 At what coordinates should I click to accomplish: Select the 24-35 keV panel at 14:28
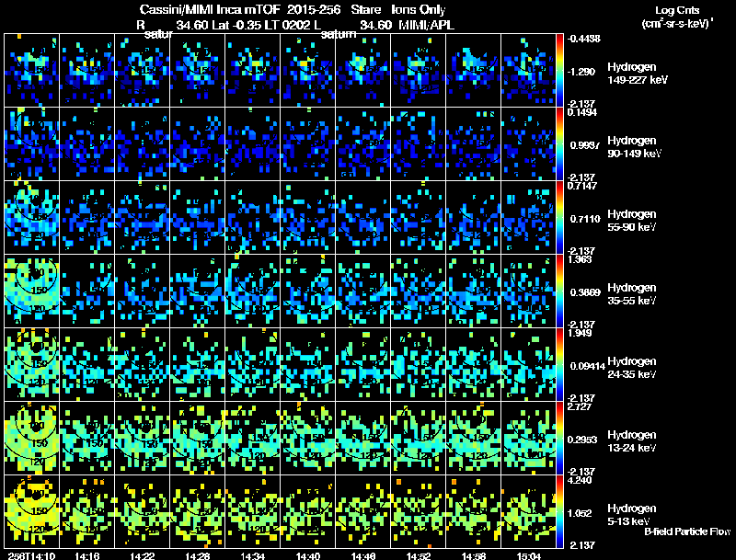point(198,364)
